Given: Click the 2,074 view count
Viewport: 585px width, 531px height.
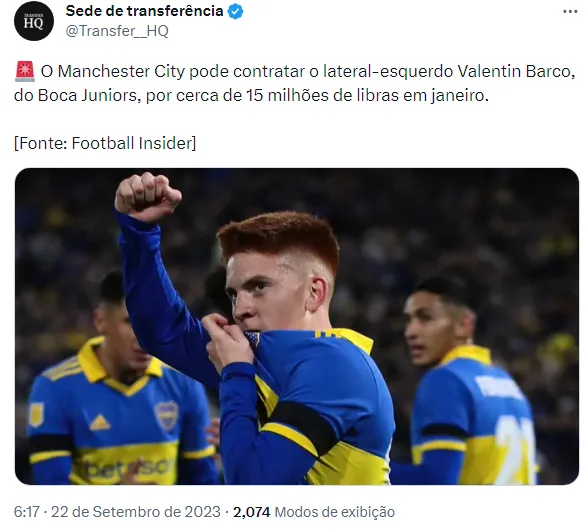Looking at the screenshot, I should (251, 512).
